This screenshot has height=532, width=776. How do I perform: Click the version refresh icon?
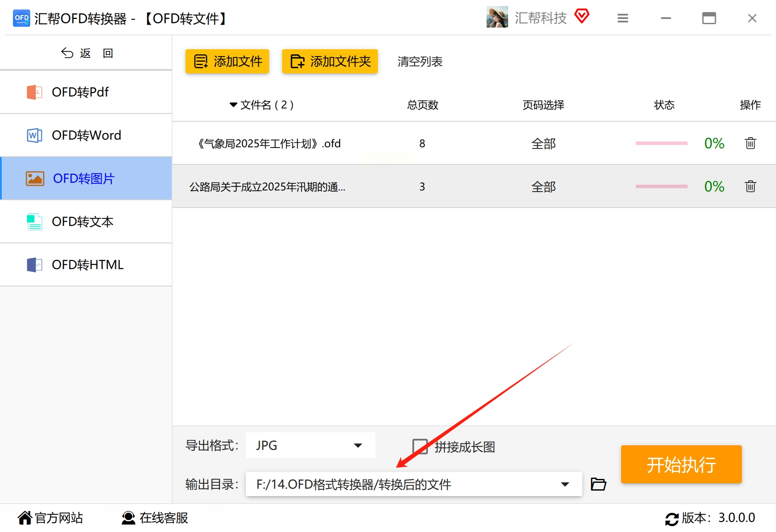click(x=672, y=519)
